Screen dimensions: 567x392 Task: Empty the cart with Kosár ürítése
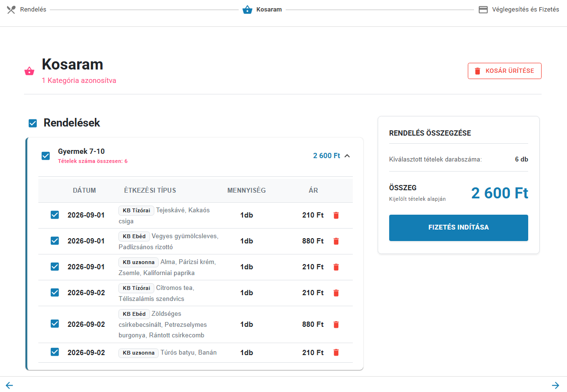[x=504, y=71]
